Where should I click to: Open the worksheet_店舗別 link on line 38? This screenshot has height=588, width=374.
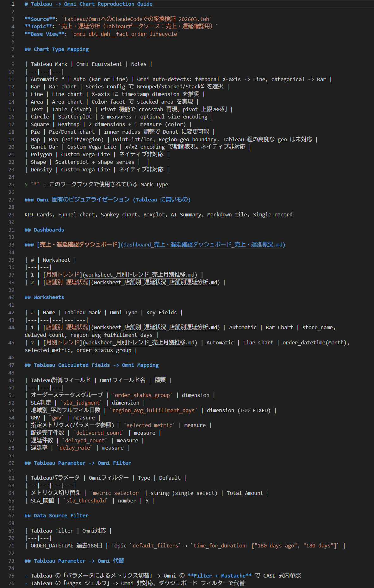155,282
